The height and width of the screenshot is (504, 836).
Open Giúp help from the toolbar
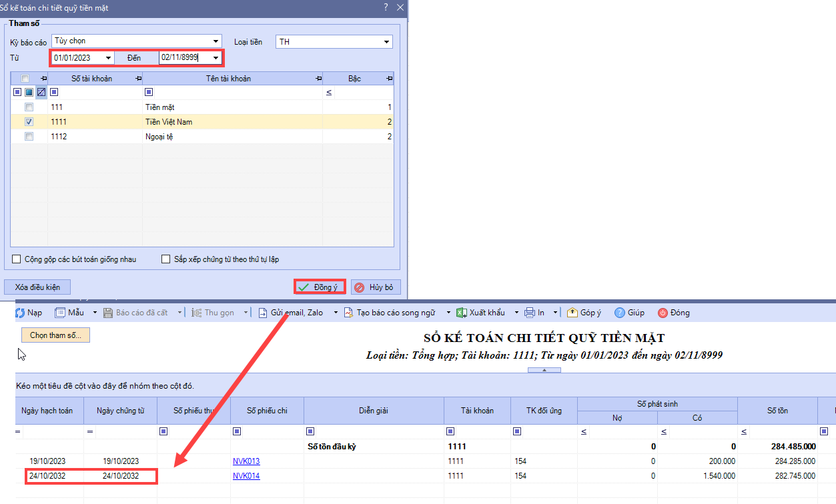[x=620, y=313]
